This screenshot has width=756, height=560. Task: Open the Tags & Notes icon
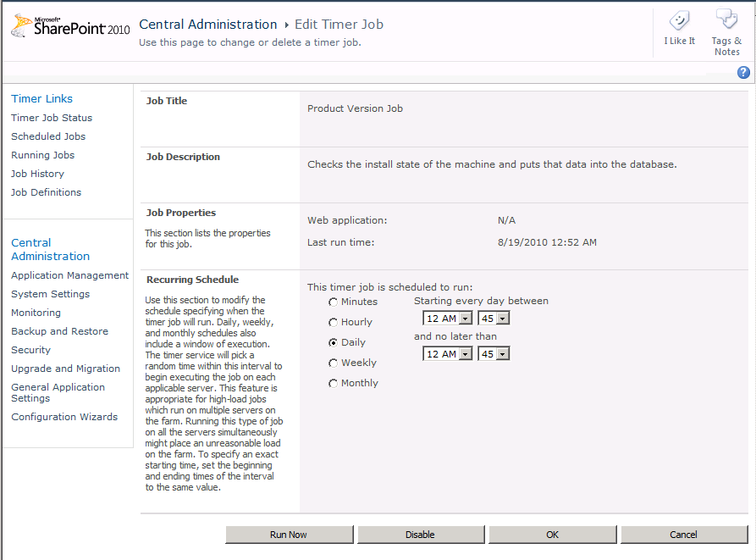(x=726, y=21)
